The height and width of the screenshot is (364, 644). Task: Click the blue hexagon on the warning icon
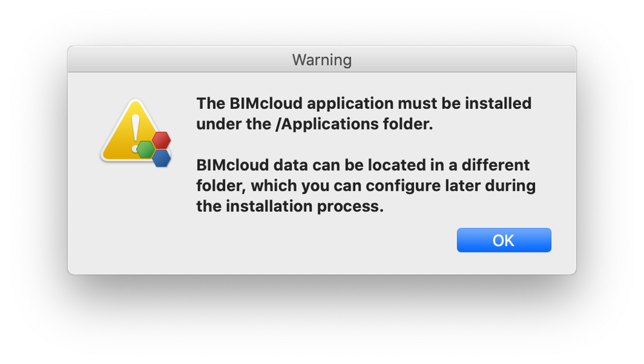tap(161, 158)
